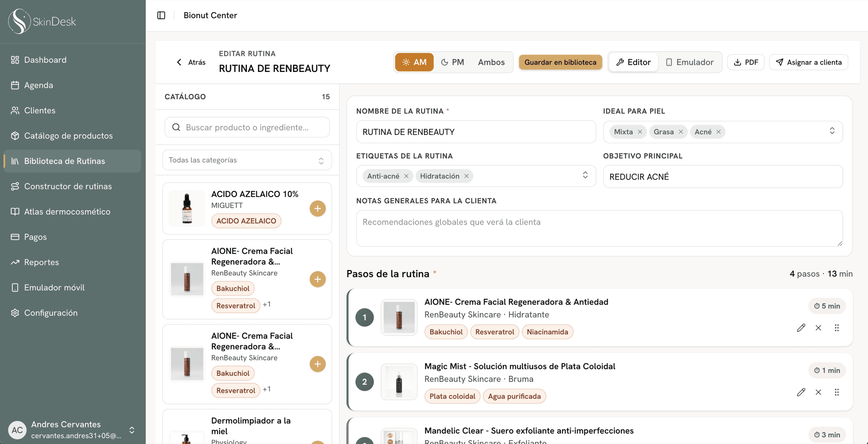Image resolution: width=868 pixels, height=444 pixels.
Task: Click Plata coloidal ingredient tag
Action: point(452,396)
